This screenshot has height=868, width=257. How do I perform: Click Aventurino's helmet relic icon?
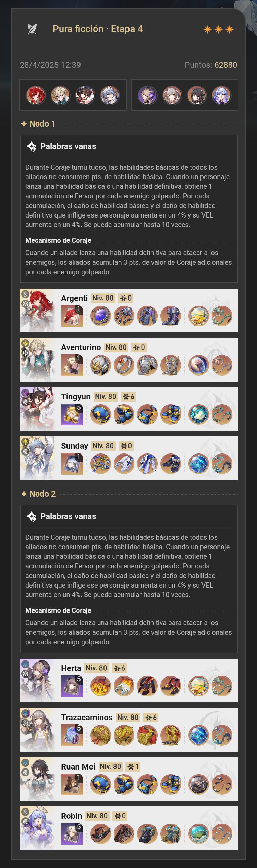101,365
